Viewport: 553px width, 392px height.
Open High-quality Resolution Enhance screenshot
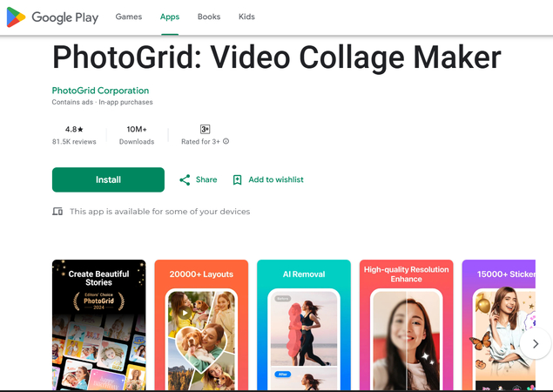407,325
